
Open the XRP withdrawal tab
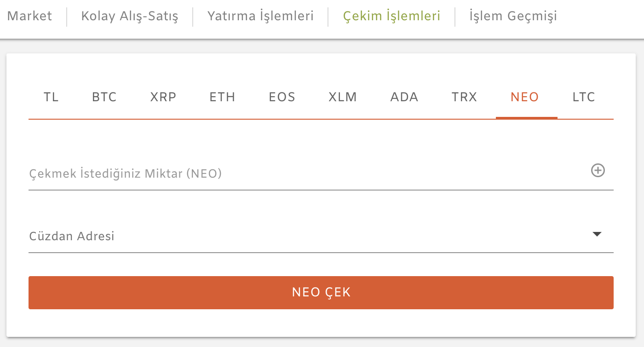(163, 98)
